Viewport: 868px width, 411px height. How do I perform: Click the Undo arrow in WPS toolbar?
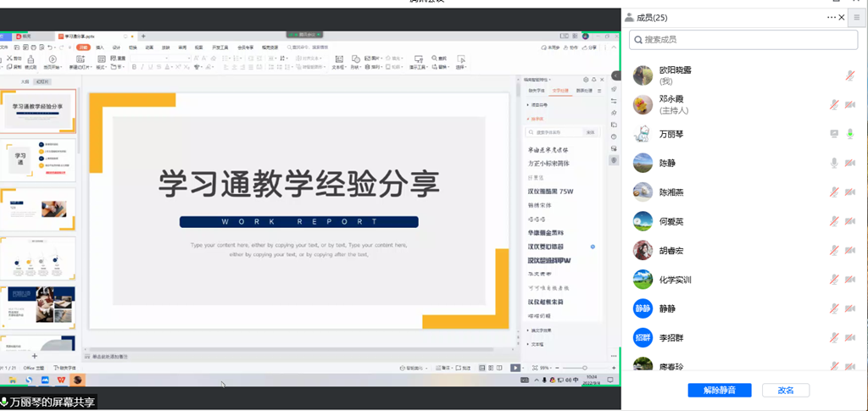coord(50,47)
